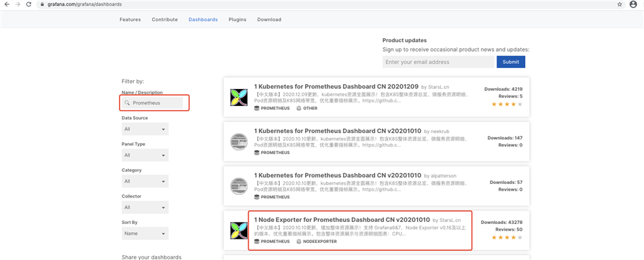Screen dimensions: 644x260
Task: Click database icon on Node Exporter card
Action: point(257,242)
